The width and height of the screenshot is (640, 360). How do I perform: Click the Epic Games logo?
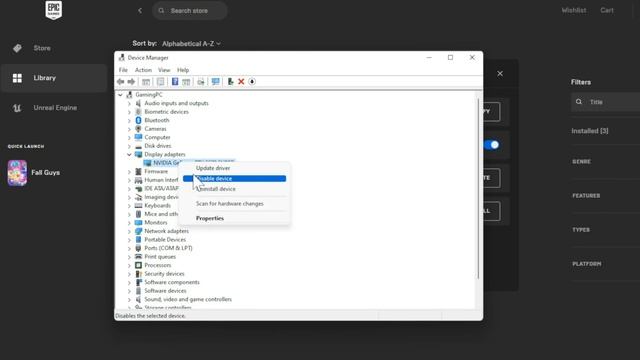click(53, 10)
